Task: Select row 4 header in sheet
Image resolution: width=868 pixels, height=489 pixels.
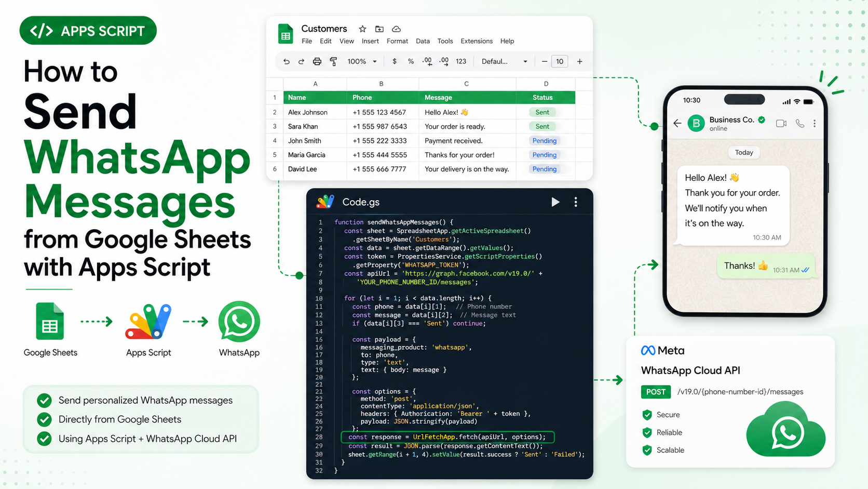Action: pyautogui.click(x=275, y=141)
